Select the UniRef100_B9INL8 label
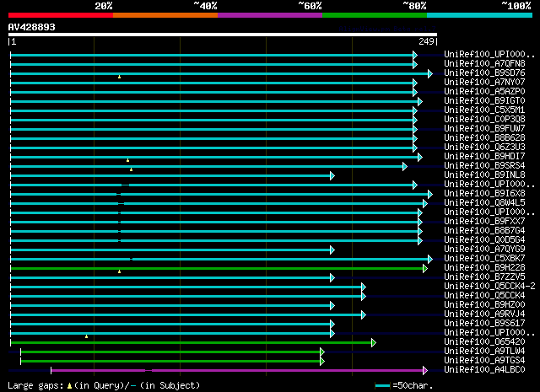 pos(484,175)
